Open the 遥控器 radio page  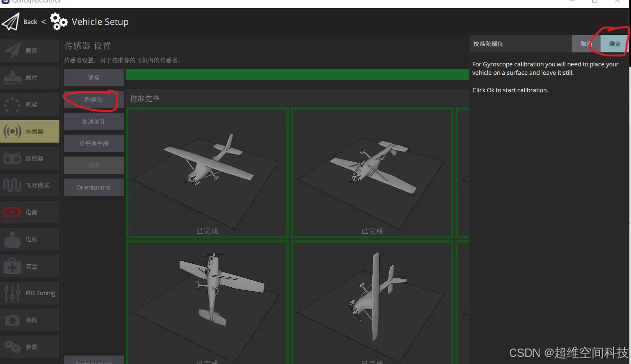pyautogui.click(x=30, y=158)
